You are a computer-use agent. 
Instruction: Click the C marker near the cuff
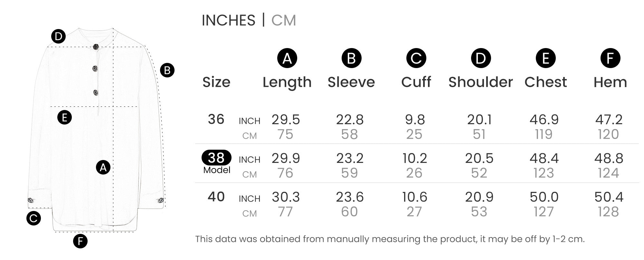click(x=33, y=218)
